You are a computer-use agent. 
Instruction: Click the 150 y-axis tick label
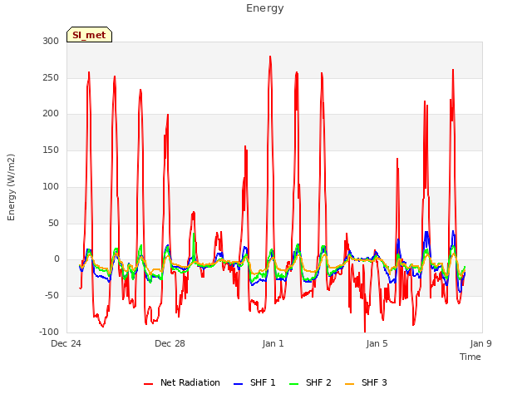click(x=51, y=150)
